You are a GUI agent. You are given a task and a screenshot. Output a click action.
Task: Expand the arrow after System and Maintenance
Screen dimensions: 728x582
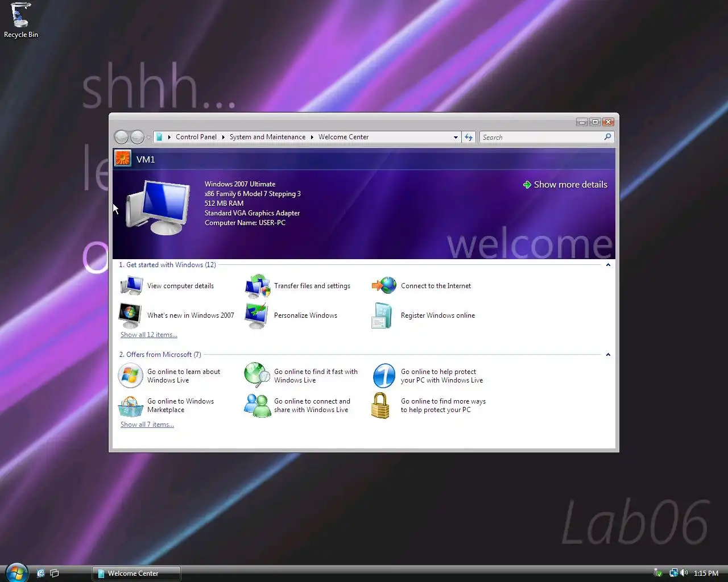(x=312, y=137)
